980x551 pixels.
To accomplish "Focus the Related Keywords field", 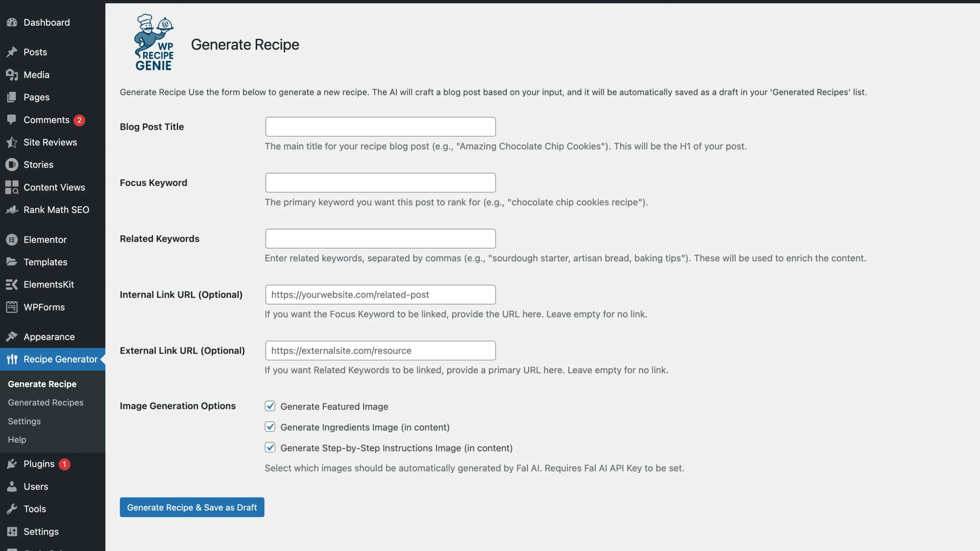I will tap(380, 239).
